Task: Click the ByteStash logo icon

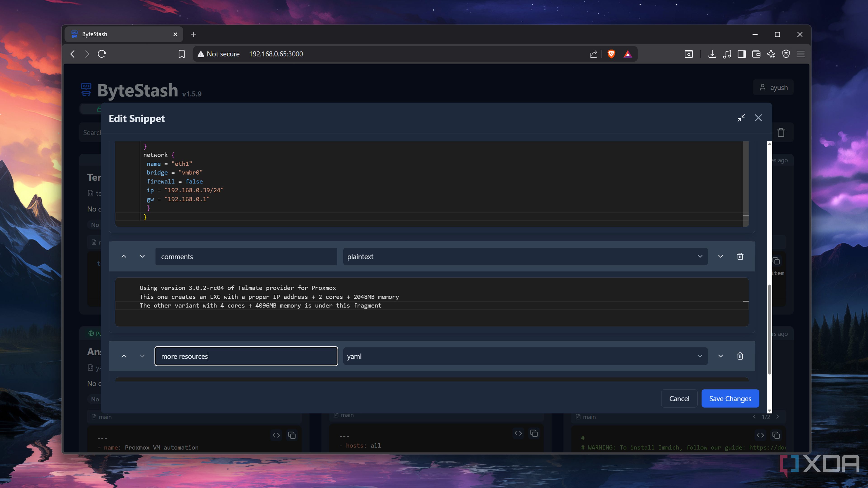Action: point(86,90)
